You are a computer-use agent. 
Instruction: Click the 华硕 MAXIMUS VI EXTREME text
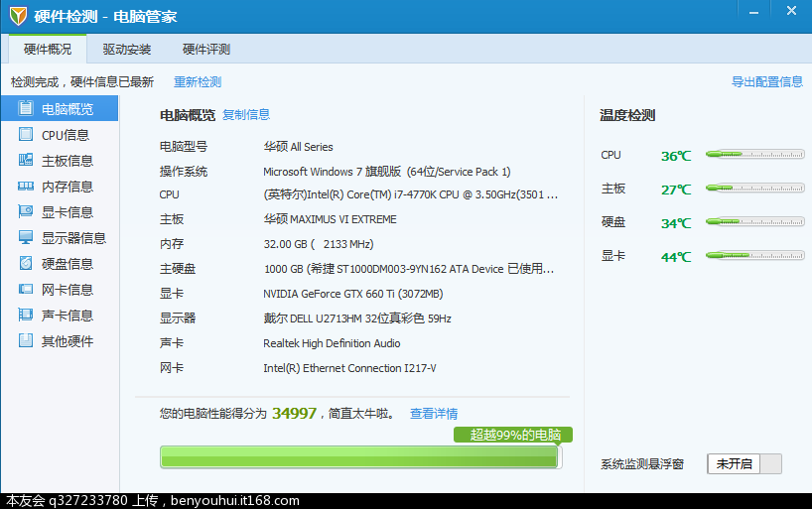pyautogui.click(x=330, y=219)
